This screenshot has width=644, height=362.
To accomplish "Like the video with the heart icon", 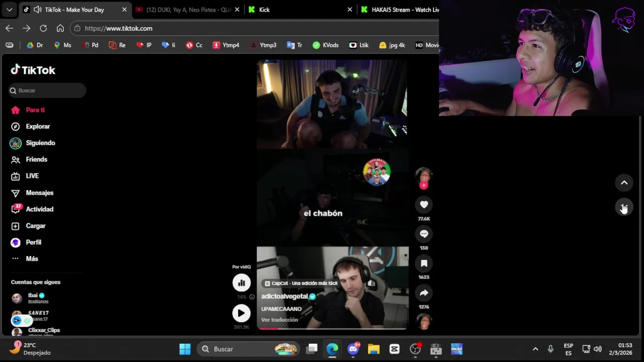I will (x=424, y=205).
